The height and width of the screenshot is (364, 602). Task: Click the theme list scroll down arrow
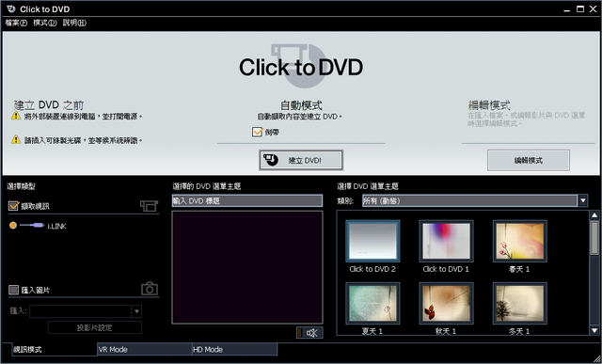pos(594,330)
